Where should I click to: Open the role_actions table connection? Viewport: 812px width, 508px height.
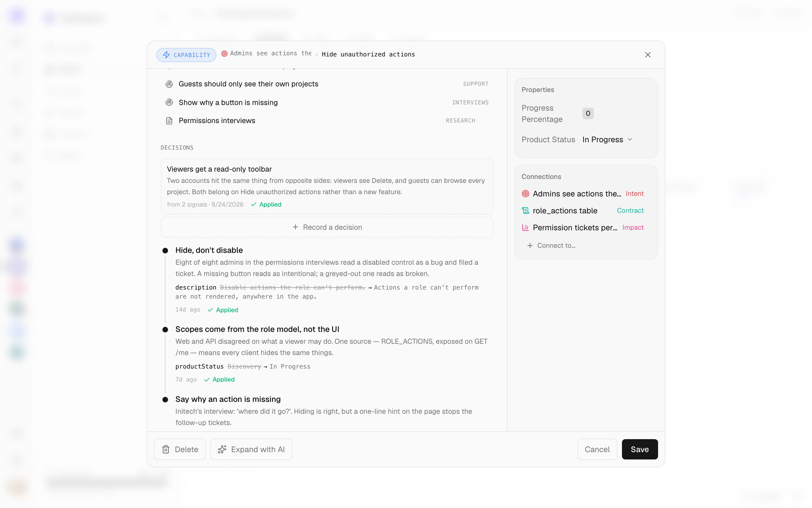[583, 211]
